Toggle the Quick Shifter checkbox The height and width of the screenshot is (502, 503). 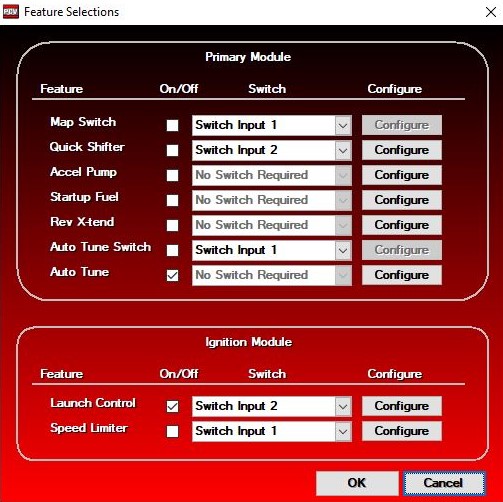(172, 150)
